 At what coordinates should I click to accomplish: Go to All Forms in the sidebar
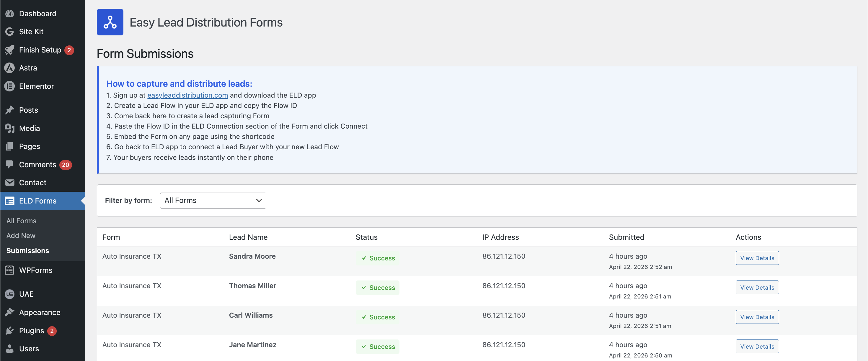(x=21, y=221)
